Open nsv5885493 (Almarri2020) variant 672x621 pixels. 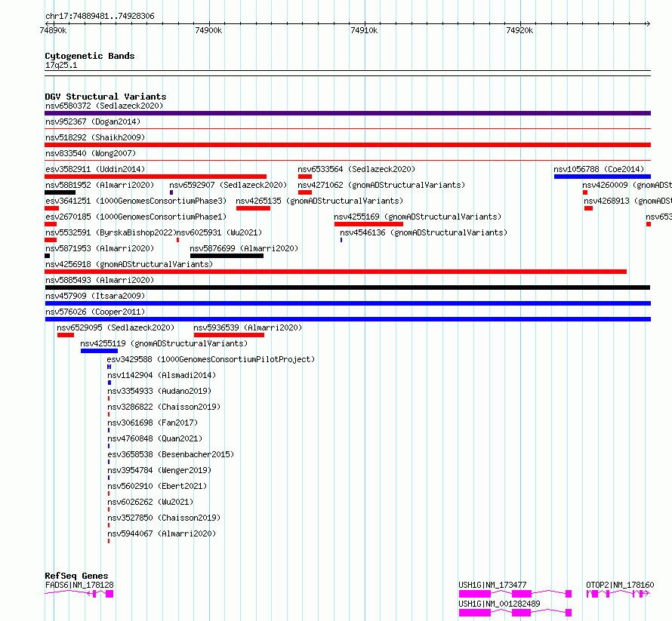100,280
